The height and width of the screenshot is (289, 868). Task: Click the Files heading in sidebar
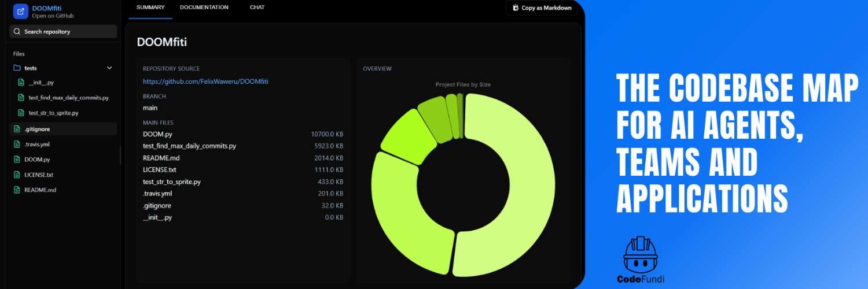point(19,54)
